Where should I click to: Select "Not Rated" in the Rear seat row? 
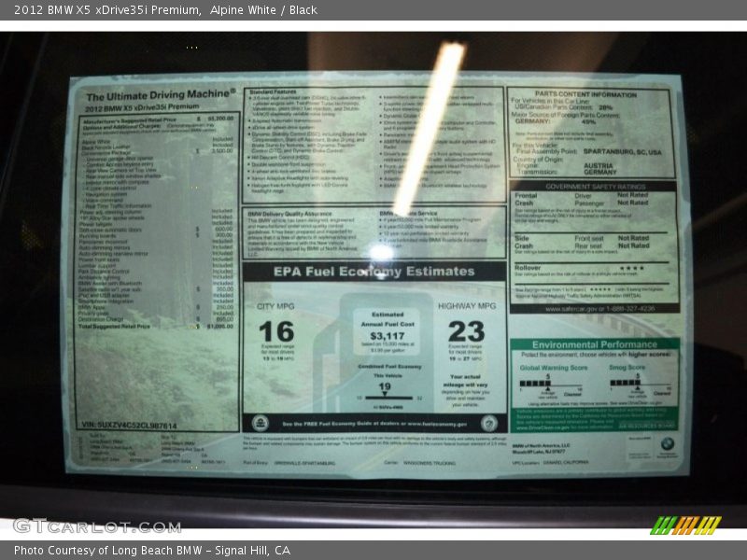634,245
